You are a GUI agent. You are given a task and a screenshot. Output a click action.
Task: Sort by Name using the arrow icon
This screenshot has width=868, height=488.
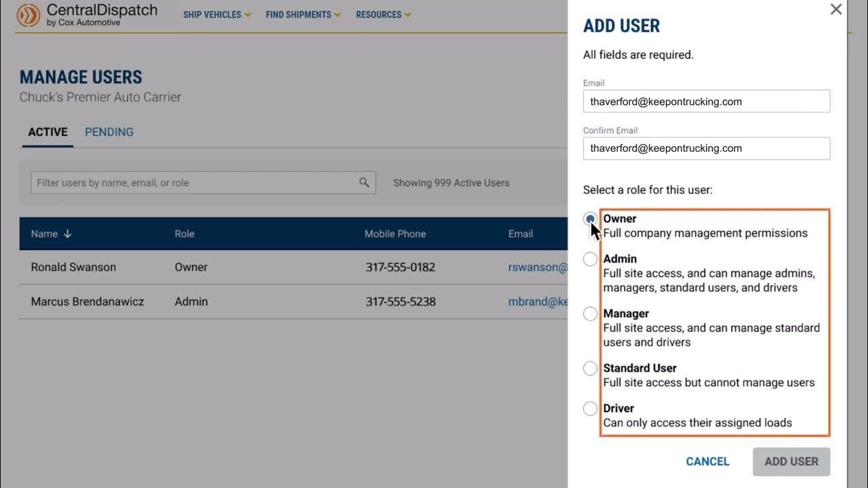pos(67,234)
